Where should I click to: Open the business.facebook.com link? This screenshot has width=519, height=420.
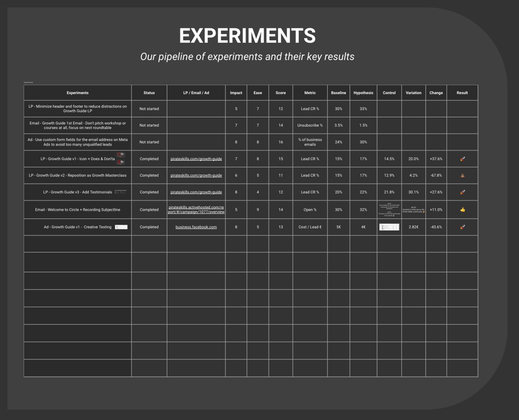[x=196, y=227]
